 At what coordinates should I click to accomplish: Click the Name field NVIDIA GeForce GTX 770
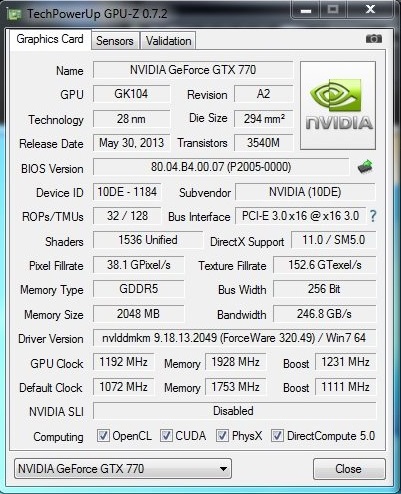pyautogui.click(x=193, y=70)
